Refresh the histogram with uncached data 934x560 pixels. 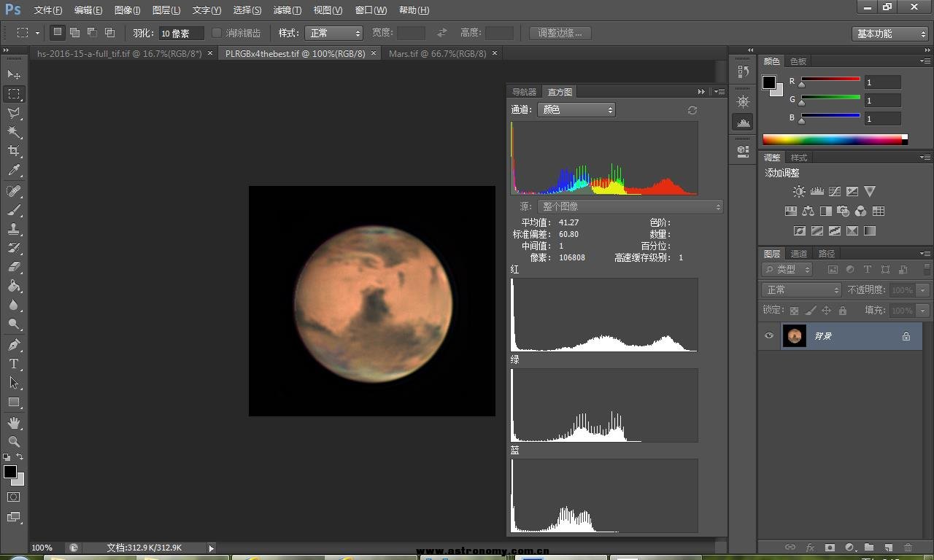692,110
